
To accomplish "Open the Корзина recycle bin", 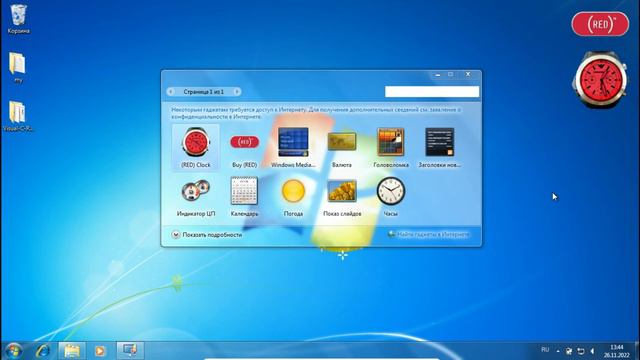I will [x=18, y=19].
